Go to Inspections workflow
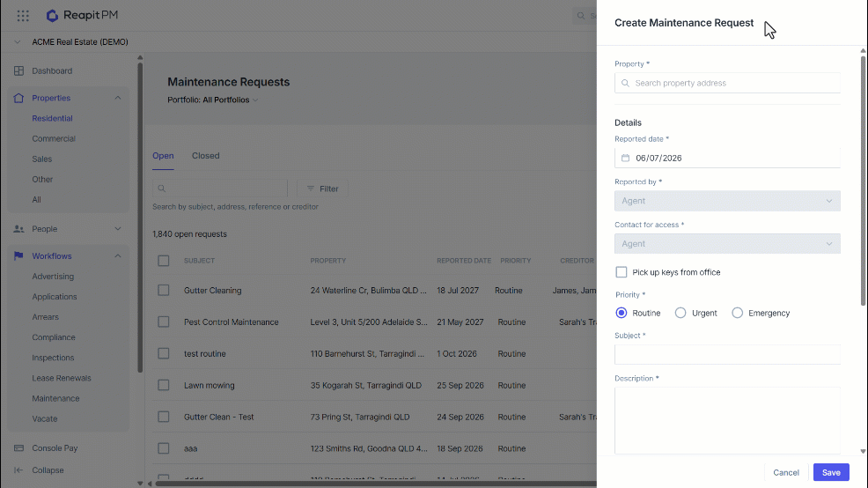Image resolution: width=868 pixels, height=488 pixels. pyautogui.click(x=53, y=358)
